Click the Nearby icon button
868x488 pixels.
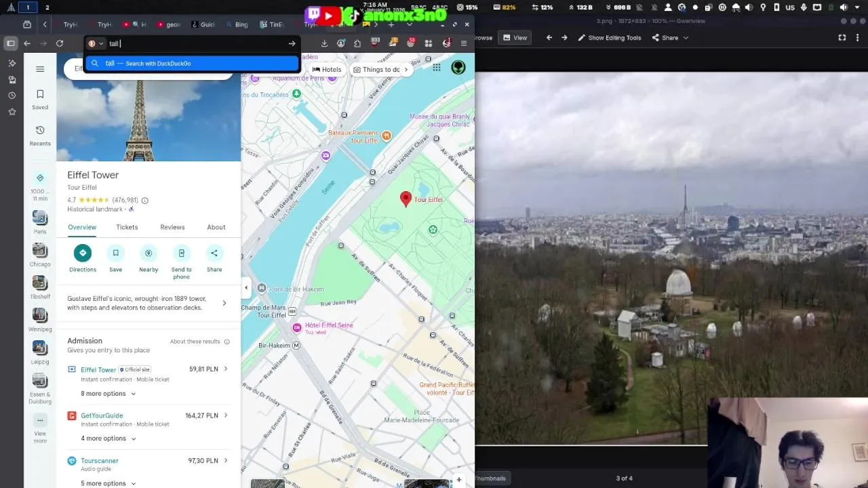pyautogui.click(x=149, y=253)
